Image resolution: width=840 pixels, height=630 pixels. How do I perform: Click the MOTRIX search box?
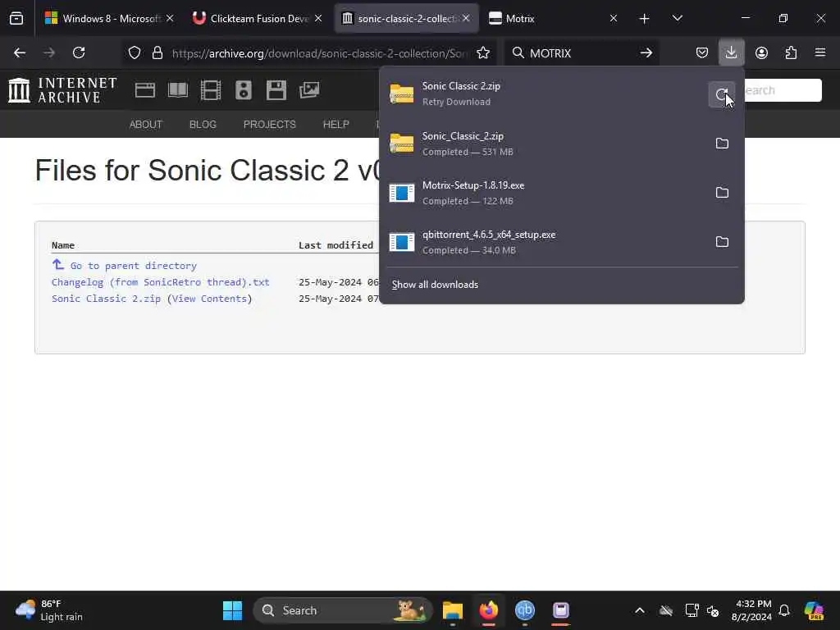click(580, 52)
